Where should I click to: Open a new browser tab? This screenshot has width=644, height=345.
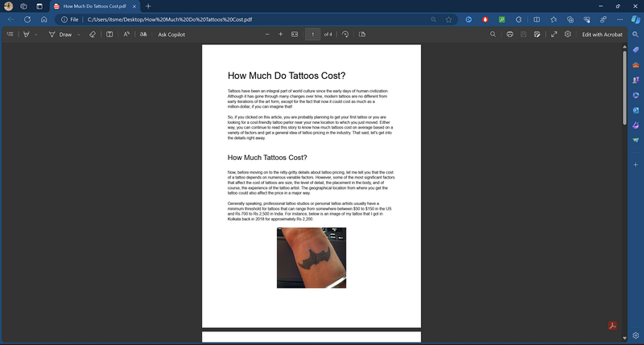click(x=148, y=6)
